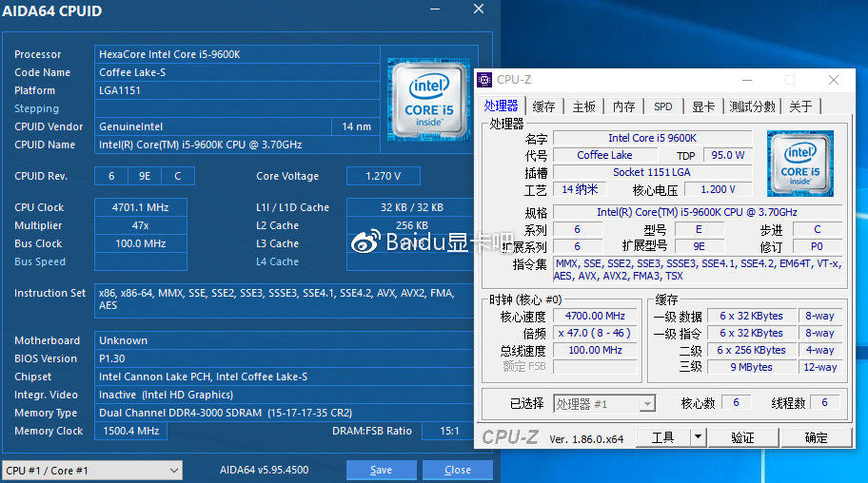868x483 pixels.
Task: Click the Save button in AIDA64
Action: [x=382, y=470]
